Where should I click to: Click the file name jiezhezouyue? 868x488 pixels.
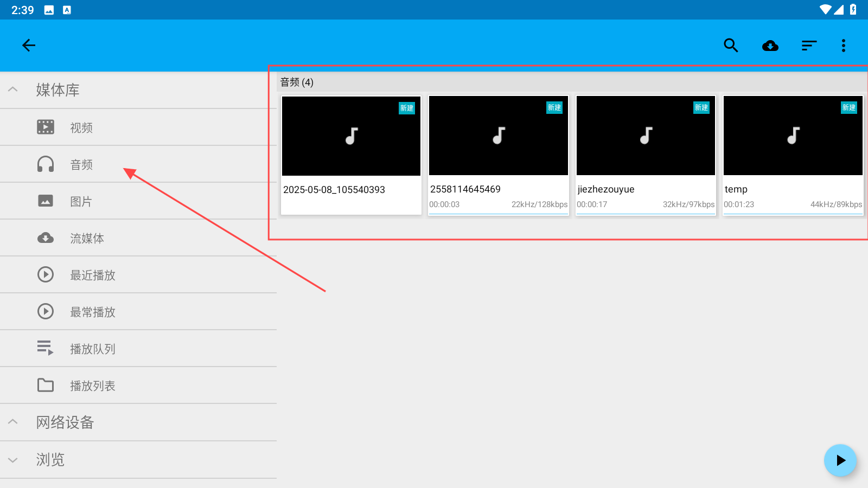(606, 189)
